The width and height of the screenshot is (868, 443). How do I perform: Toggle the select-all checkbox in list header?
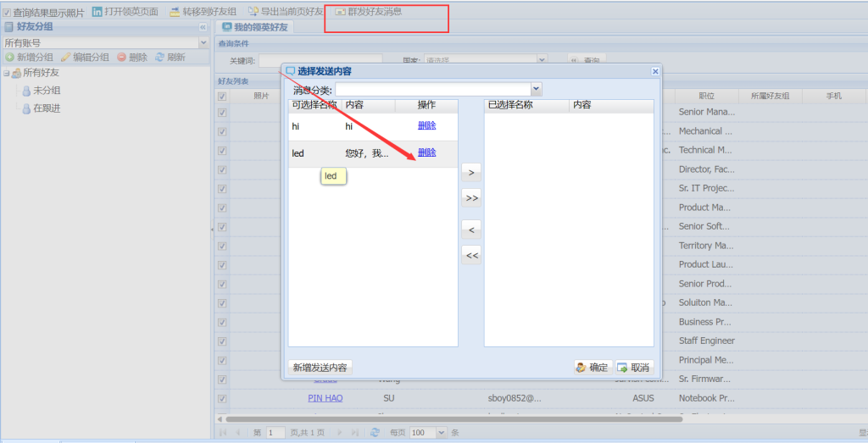click(x=222, y=97)
